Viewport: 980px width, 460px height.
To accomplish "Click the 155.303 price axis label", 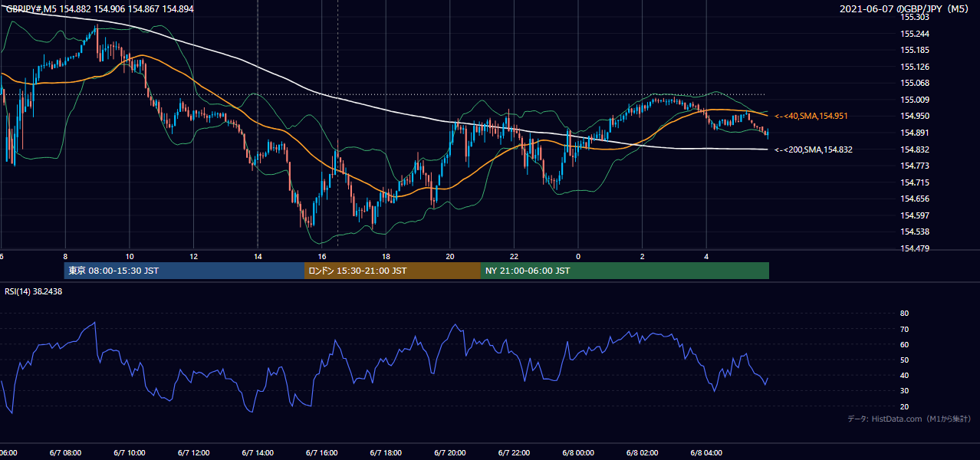I will (x=915, y=17).
